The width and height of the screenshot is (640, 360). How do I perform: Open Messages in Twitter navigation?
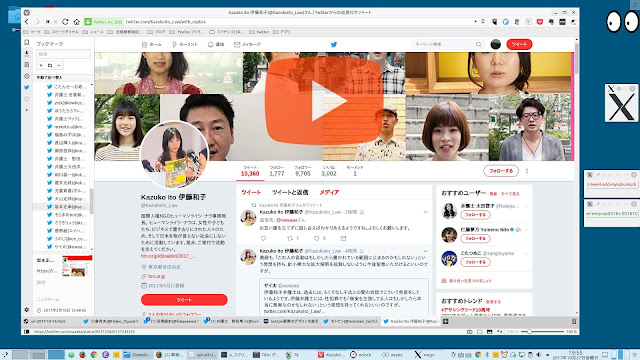247,44
